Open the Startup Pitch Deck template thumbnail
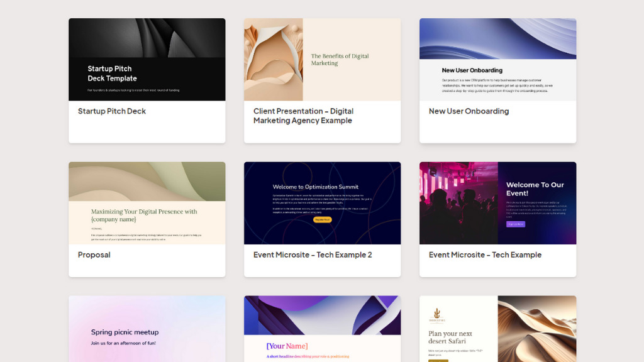Viewport: 644px width, 362px height. point(147,60)
